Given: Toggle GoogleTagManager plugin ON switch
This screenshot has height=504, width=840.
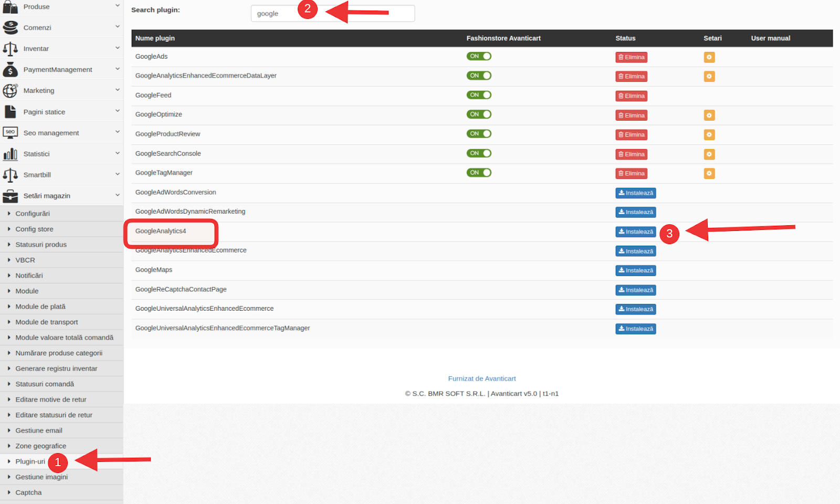Looking at the screenshot, I should pos(479,173).
